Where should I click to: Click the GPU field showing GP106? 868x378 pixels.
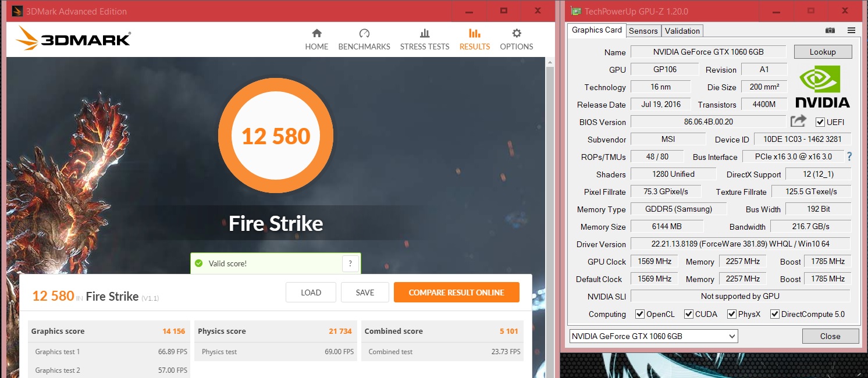(664, 69)
